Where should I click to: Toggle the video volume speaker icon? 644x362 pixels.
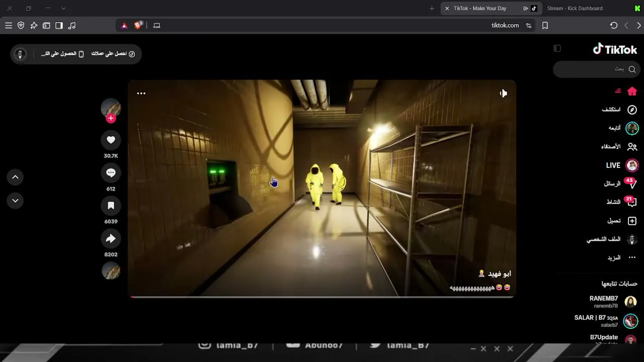[x=503, y=93]
